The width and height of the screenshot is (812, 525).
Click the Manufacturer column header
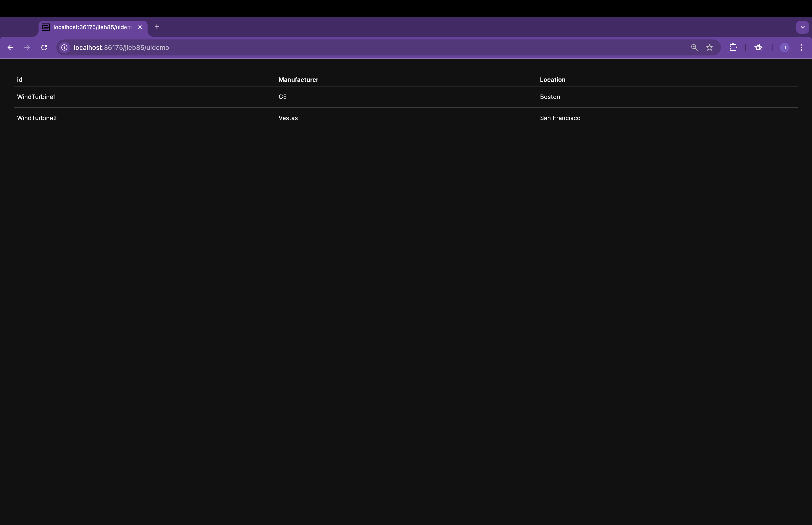(298, 79)
